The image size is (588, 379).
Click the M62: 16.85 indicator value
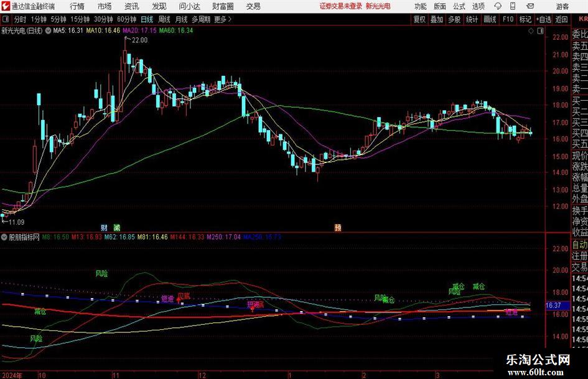[x=119, y=237]
